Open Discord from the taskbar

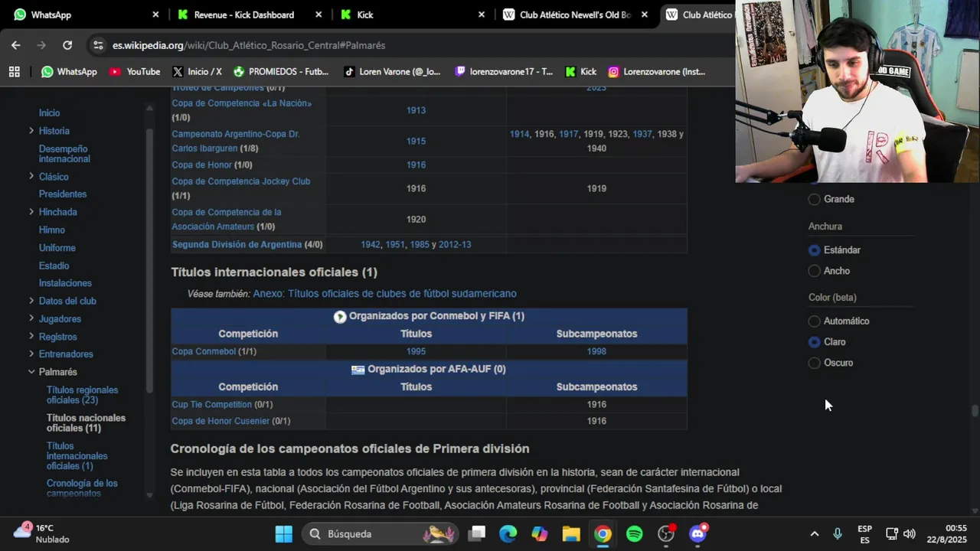point(697,533)
